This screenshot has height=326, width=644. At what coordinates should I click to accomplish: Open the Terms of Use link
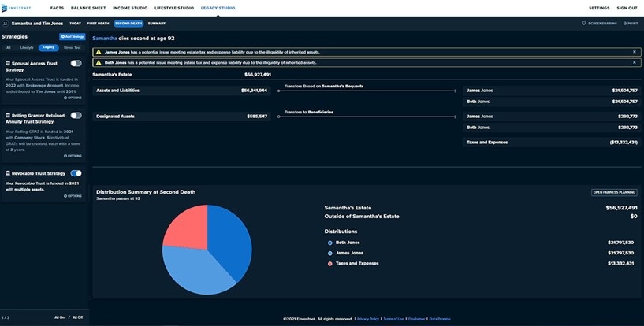(x=393, y=319)
